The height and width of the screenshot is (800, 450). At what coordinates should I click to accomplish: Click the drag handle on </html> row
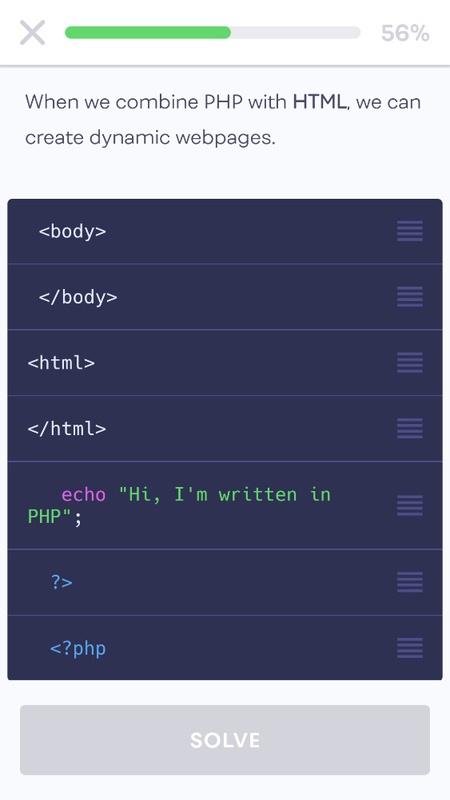(x=410, y=429)
